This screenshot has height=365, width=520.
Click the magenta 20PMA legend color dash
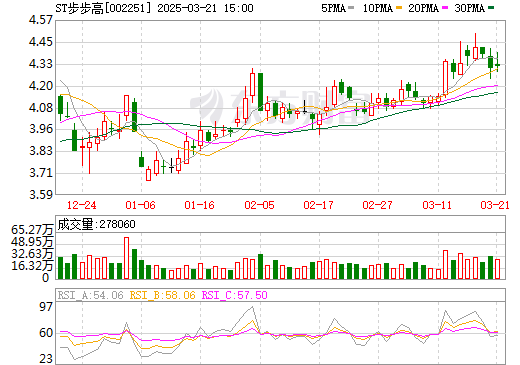pos(445,7)
